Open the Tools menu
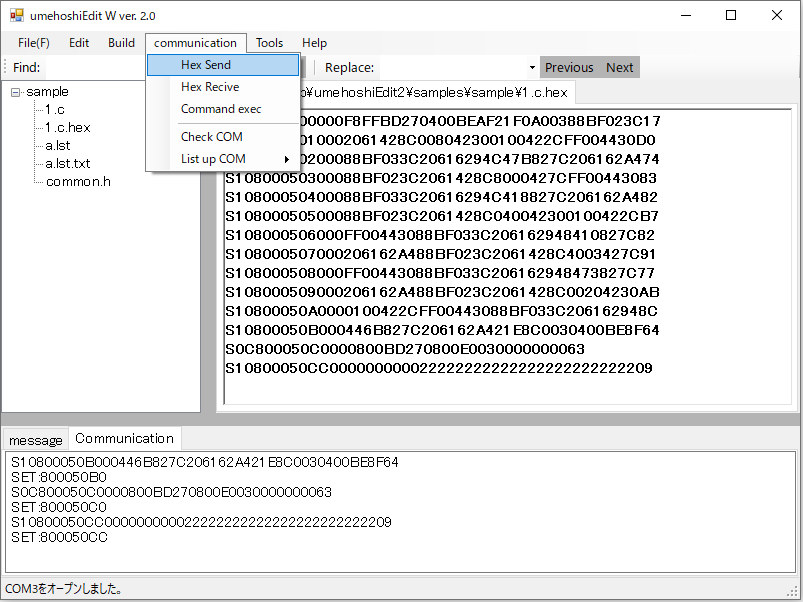Viewport: 803px width, 602px height. (269, 43)
